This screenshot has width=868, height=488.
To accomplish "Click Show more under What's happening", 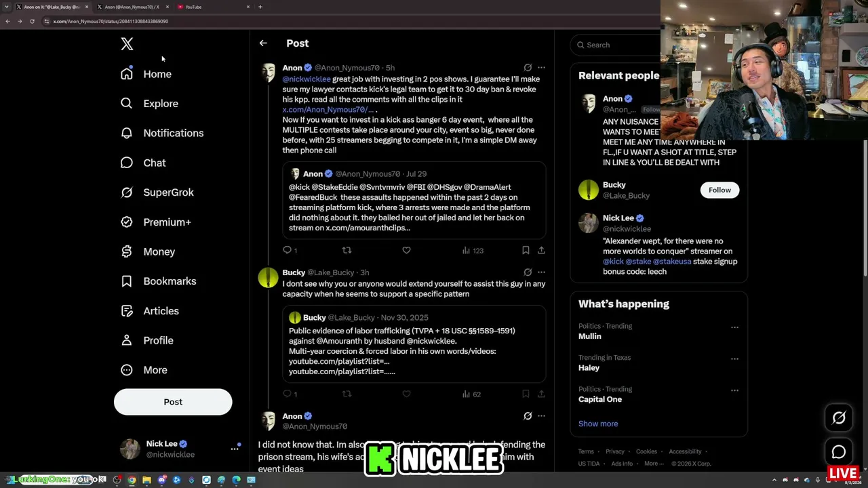I will coord(598,424).
